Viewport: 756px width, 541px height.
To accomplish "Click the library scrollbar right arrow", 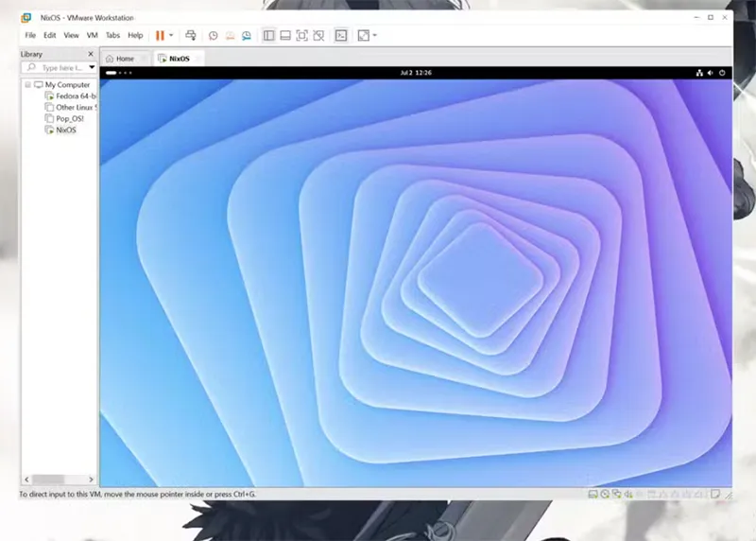I will click(91, 480).
